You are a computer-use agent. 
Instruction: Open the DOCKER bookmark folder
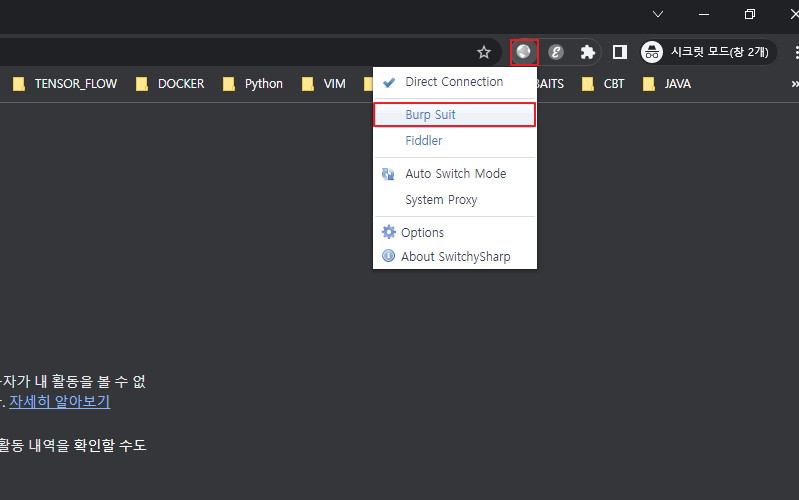[x=170, y=84]
